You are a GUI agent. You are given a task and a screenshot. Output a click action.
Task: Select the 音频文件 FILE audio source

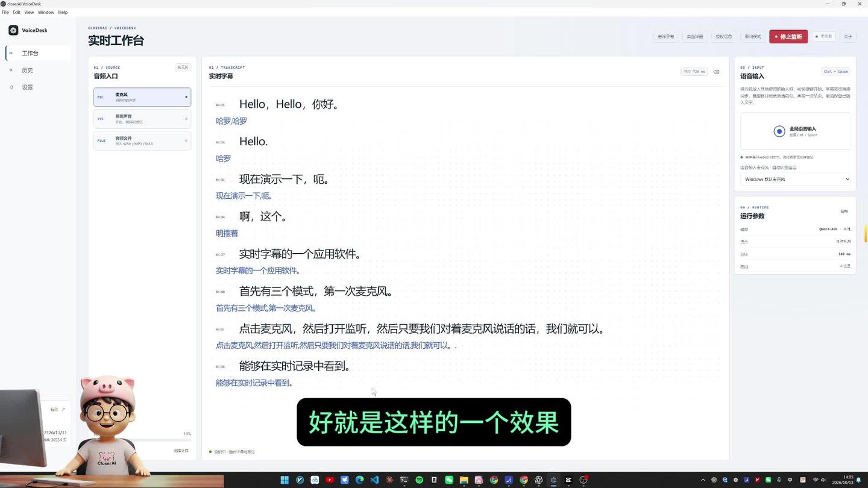point(142,140)
